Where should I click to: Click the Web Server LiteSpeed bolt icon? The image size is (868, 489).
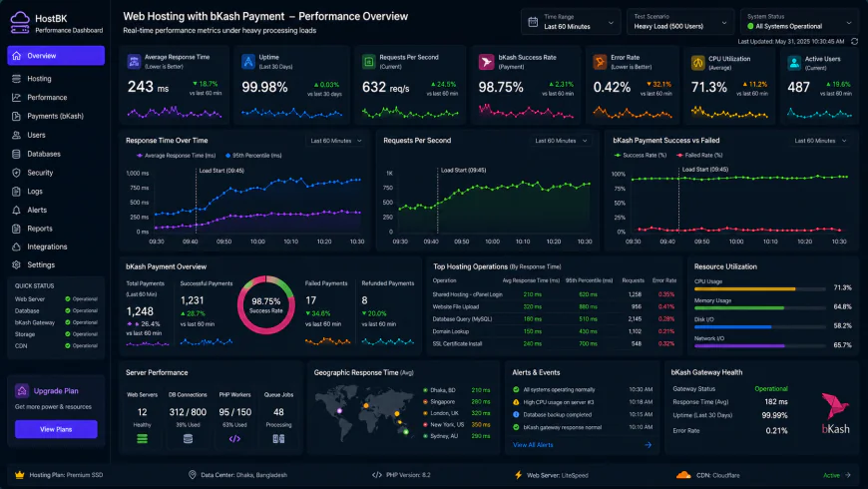pos(518,475)
